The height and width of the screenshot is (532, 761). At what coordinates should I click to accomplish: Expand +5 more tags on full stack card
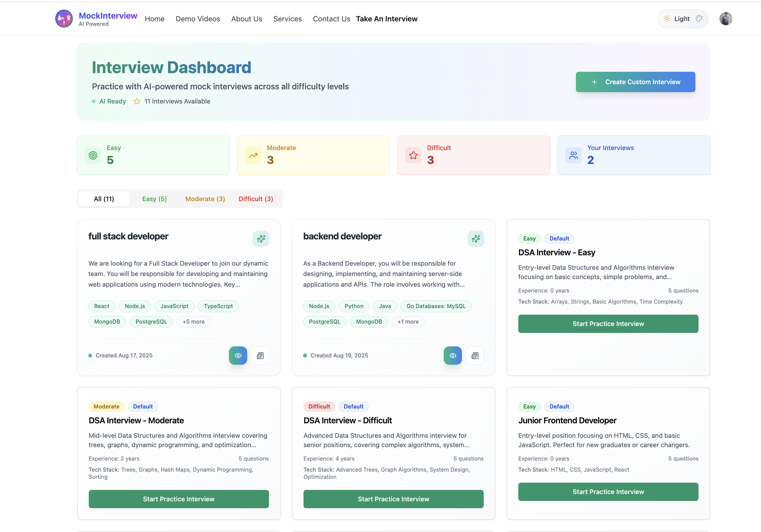click(x=193, y=322)
